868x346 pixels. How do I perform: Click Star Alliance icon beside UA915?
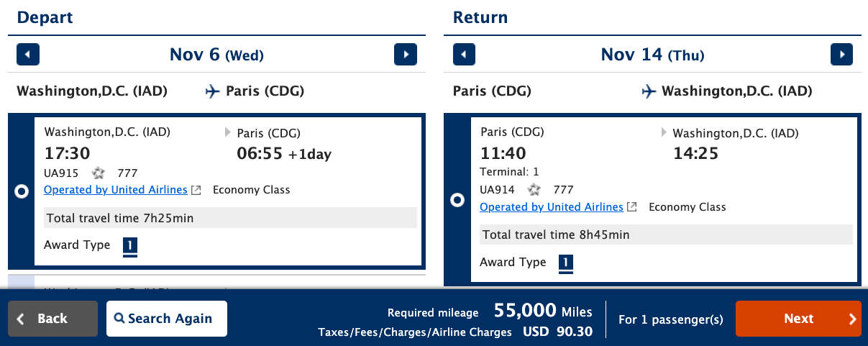pyautogui.click(x=99, y=173)
